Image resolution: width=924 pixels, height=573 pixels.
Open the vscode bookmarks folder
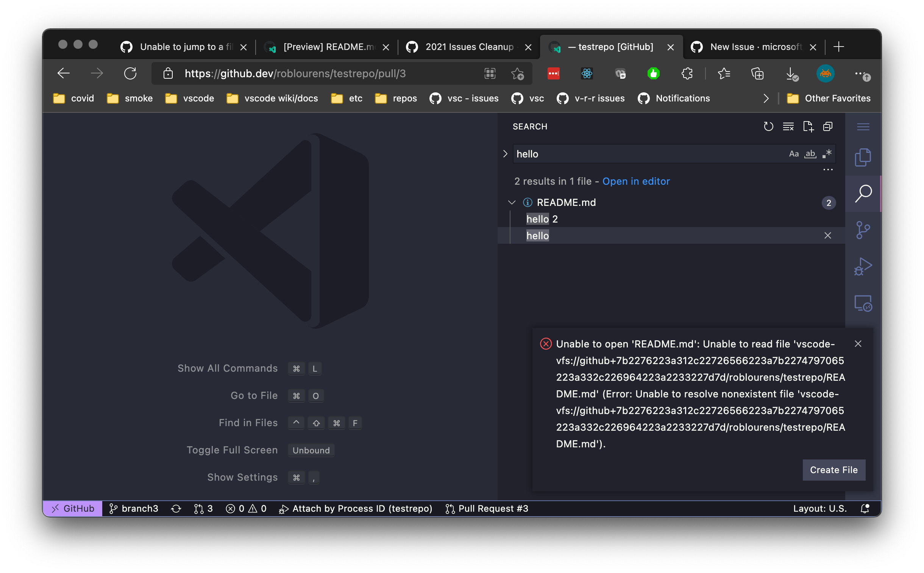[189, 98]
